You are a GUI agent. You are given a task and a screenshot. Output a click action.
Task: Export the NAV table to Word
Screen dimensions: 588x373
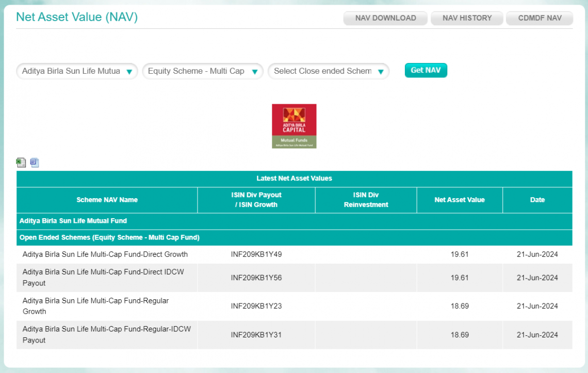point(34,162)
